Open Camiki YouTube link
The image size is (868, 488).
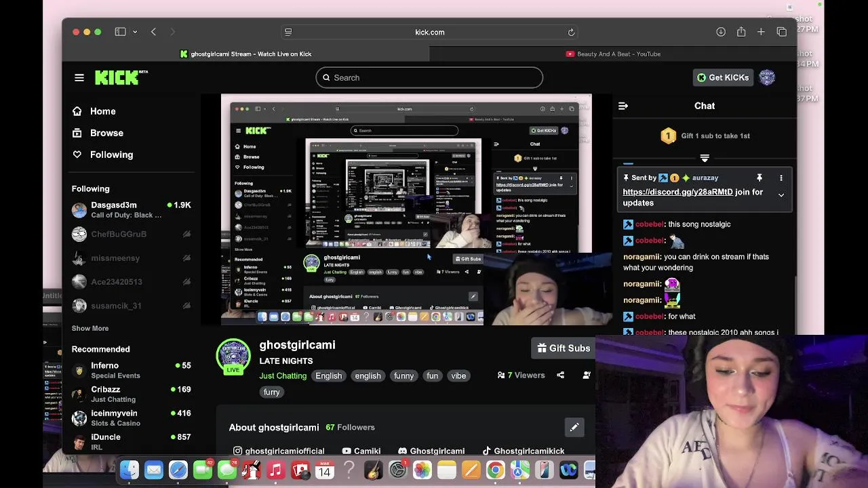point(361,451)
